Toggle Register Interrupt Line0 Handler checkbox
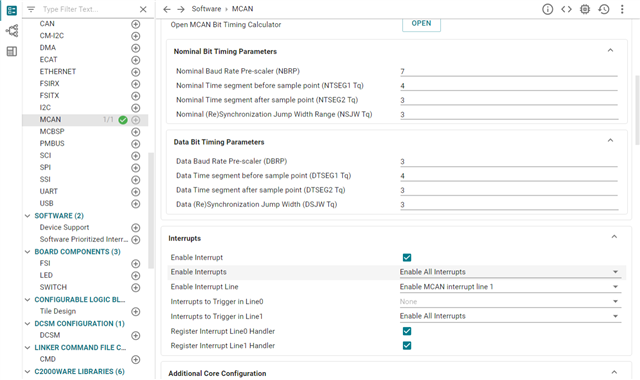Viewport: 640px width, 380px height. (x=407, y=331)
